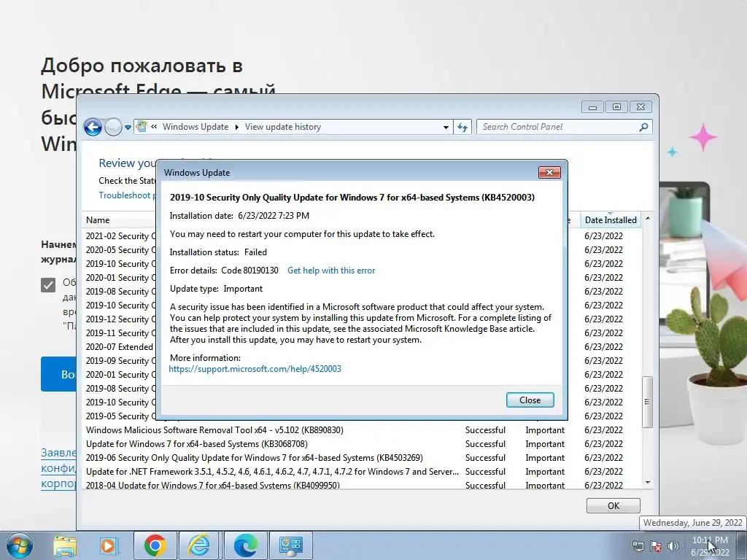The height and width of the screenshot is (560, 747).
Task: Click the scrollbar down arrow in update list
Action: point(648,483)
